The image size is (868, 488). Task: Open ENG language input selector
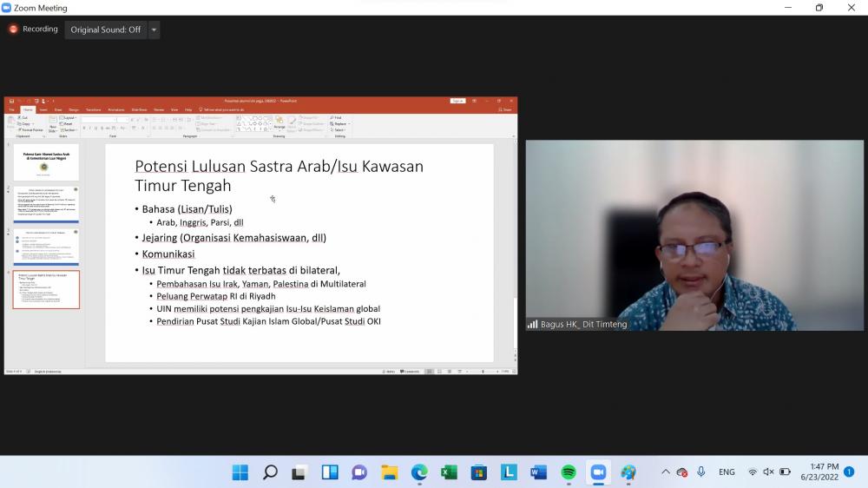click(x=727, y=472)
